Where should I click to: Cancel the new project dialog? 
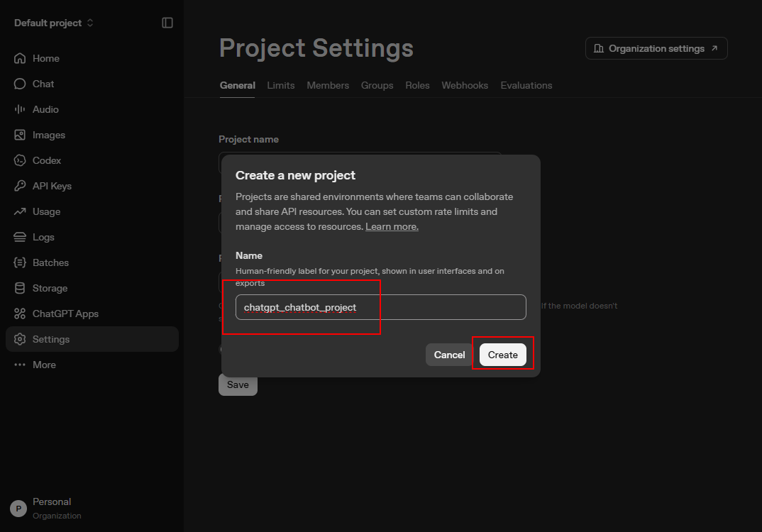[449, 355]
